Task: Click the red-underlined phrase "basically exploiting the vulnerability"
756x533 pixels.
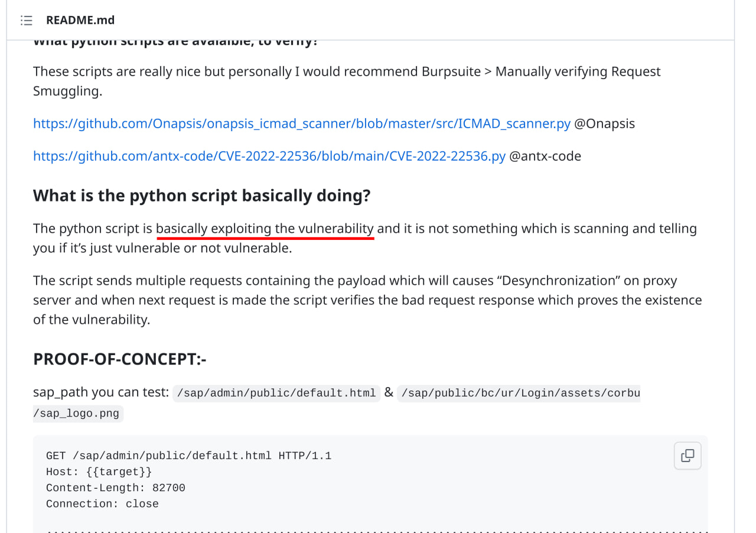Action: tap(265, 229)
